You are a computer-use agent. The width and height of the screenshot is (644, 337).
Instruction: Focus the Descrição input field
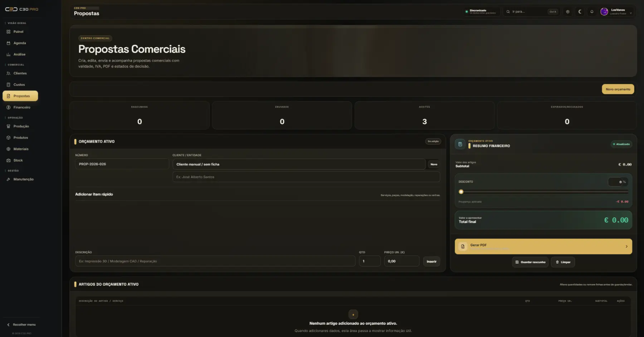[x=215, y=261]
